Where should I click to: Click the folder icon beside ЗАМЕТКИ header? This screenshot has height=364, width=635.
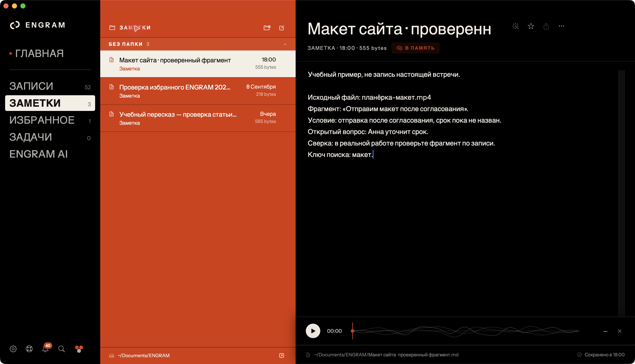pos(112,28)
